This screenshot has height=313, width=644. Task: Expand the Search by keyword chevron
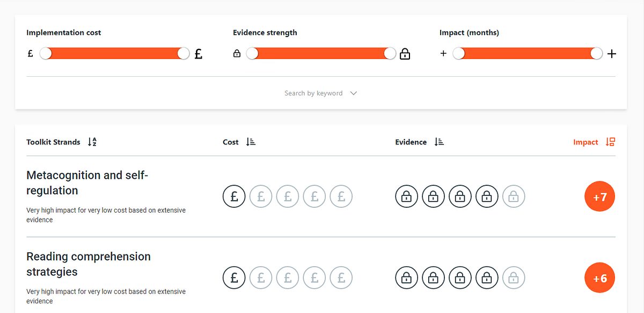click(x=353, y=93)
